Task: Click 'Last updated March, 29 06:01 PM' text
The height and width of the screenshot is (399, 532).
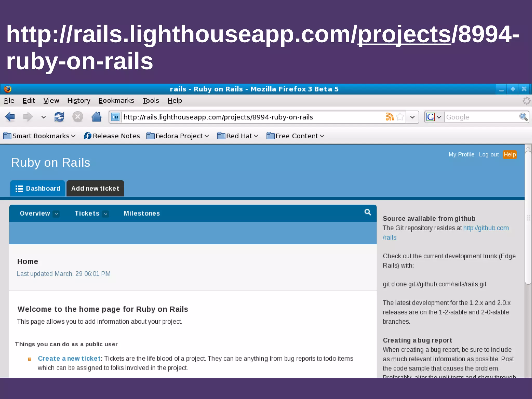Action: click(64, 274)
